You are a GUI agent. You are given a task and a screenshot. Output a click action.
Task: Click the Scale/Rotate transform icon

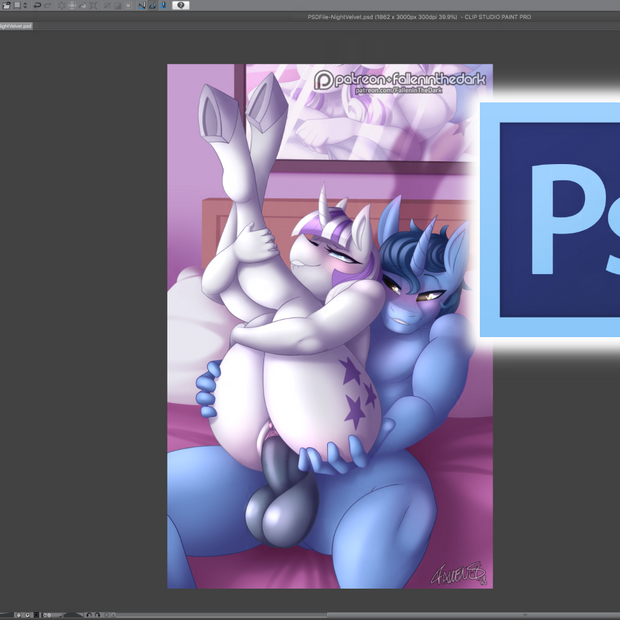pos(93,5)
